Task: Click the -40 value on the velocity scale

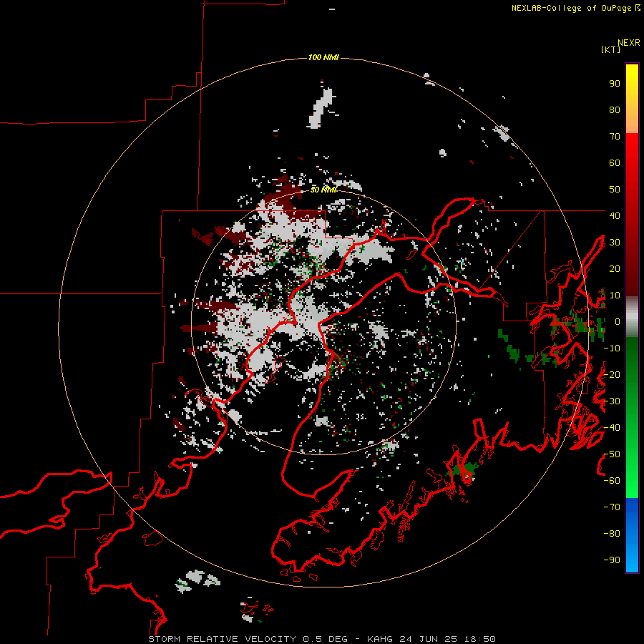Action: [x=612, y=428]
